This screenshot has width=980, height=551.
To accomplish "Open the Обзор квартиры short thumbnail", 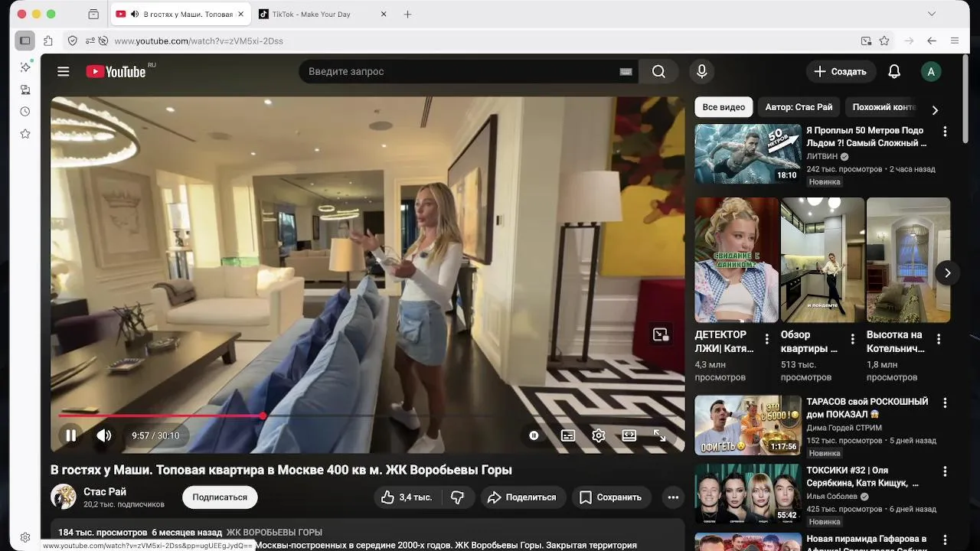I will tap(822, 260).
